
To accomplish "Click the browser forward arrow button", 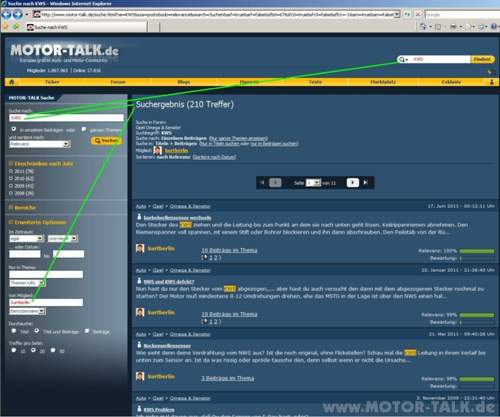I will pos(17,15).
